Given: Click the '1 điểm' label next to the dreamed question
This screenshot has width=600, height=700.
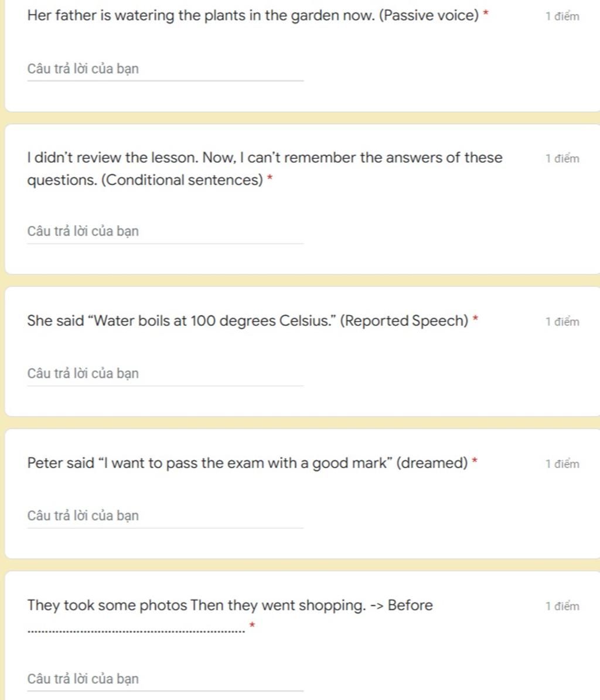Looking at the screenshot, I should [x=562, y=465].
